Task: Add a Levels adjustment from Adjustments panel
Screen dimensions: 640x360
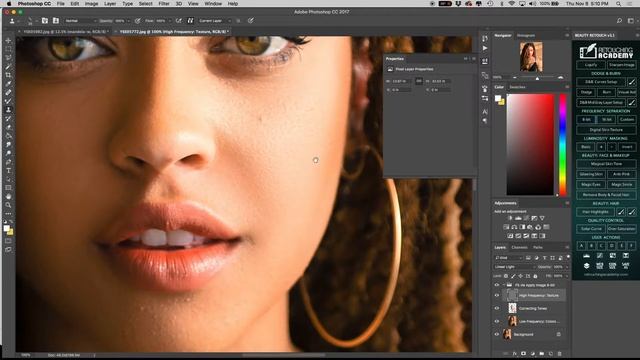Action: 518,218
